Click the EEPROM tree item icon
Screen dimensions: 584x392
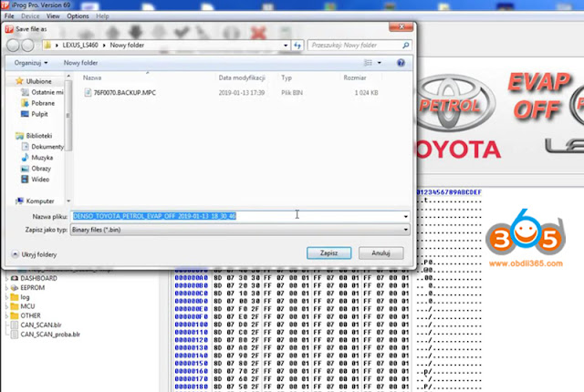pyautogui.click(x=15, y=287)
